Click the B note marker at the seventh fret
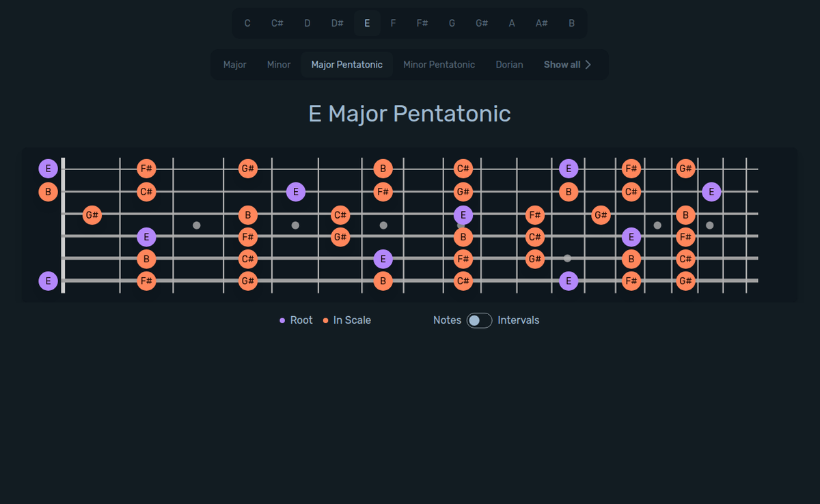Image resolution: width=820 pixels, height=504 pixels. point(383,168)
